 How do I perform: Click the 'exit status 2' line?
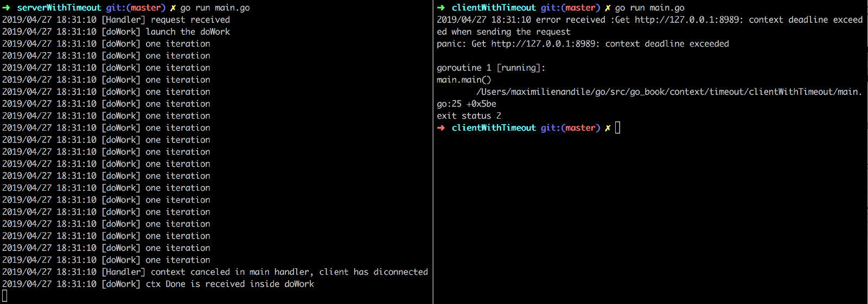(x=469, y=116)
